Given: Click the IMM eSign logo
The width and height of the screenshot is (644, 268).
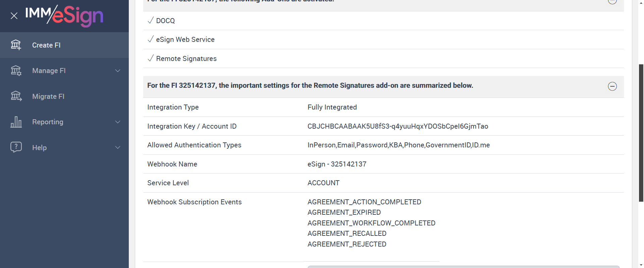Looking at the screenshot, I should [x=64, y=15].
